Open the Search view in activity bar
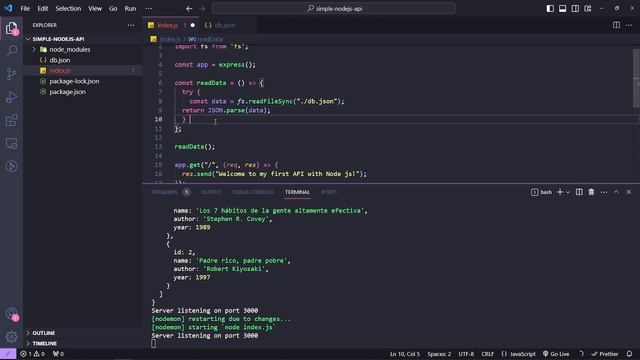640x360 pixels. [11, 51]
